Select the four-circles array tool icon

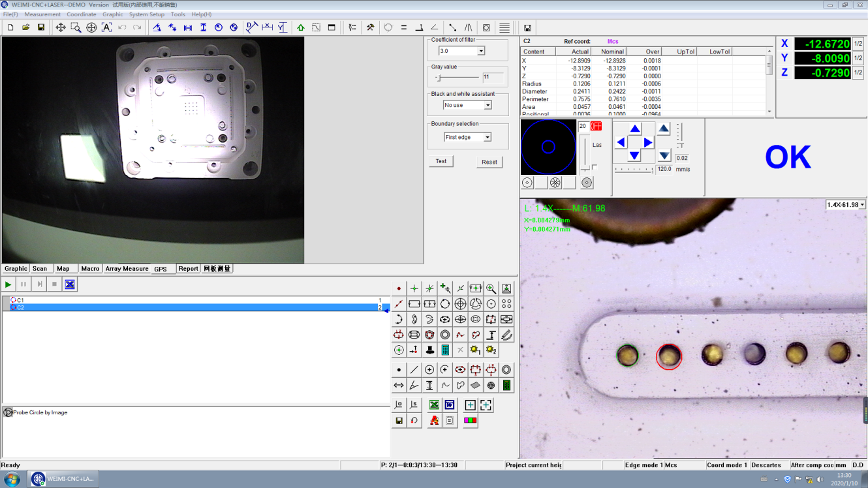coord(506,304)
